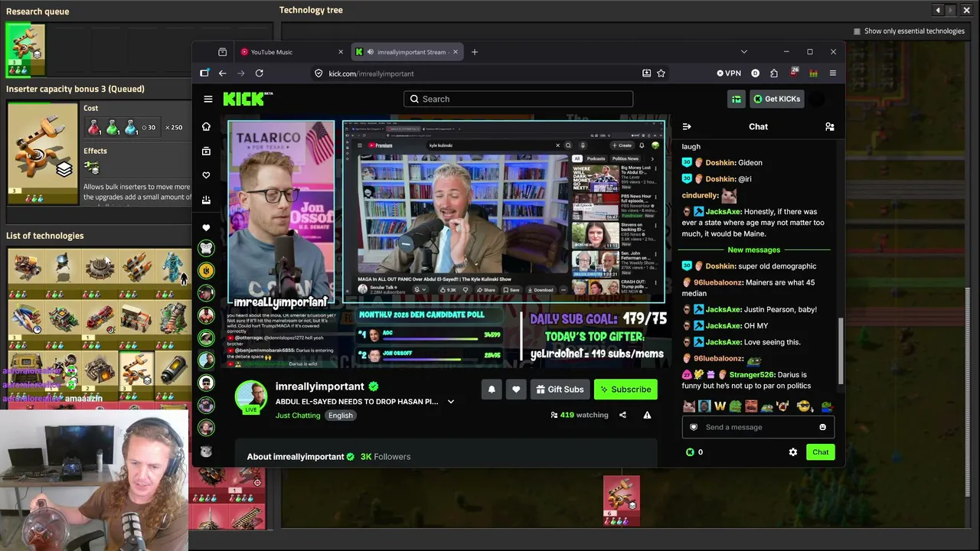Go to Kick home via the sidebar house icon
Screen dimensions: 980x551
(x=206, y=126)
